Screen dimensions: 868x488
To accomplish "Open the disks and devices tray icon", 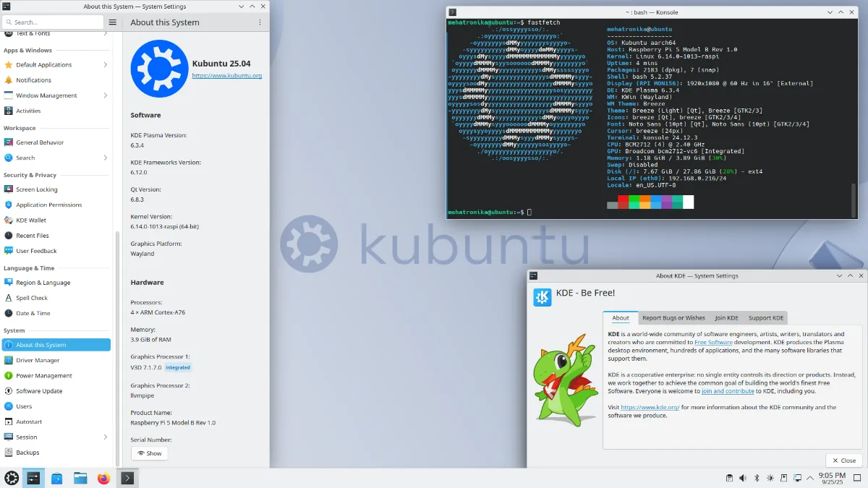I will pyautogui.click(x=784, y=478).
